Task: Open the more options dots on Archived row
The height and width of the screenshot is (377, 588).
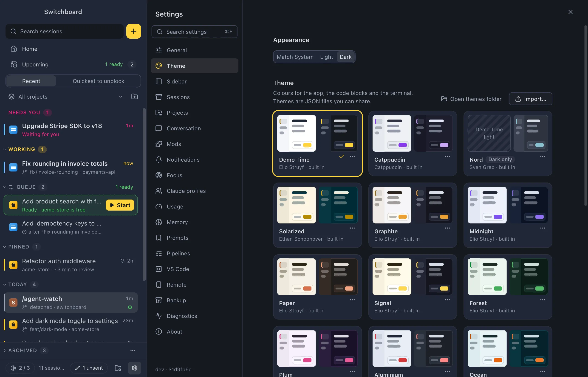Action: (x=133, y=350)
